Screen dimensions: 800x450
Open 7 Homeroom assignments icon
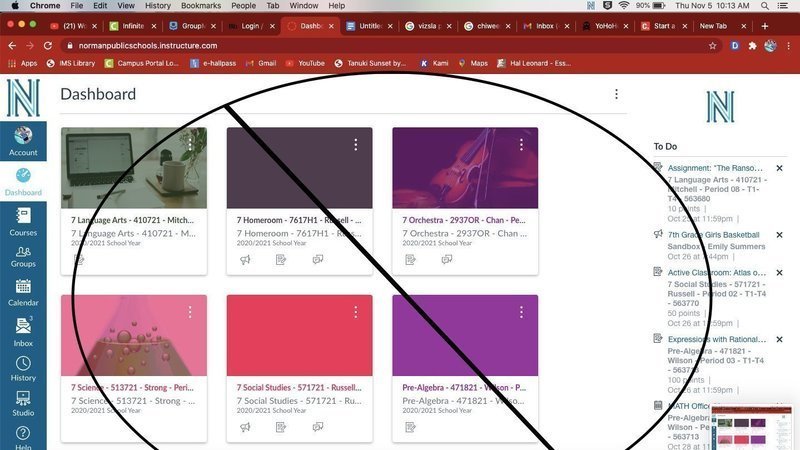(x=281, y=260)
